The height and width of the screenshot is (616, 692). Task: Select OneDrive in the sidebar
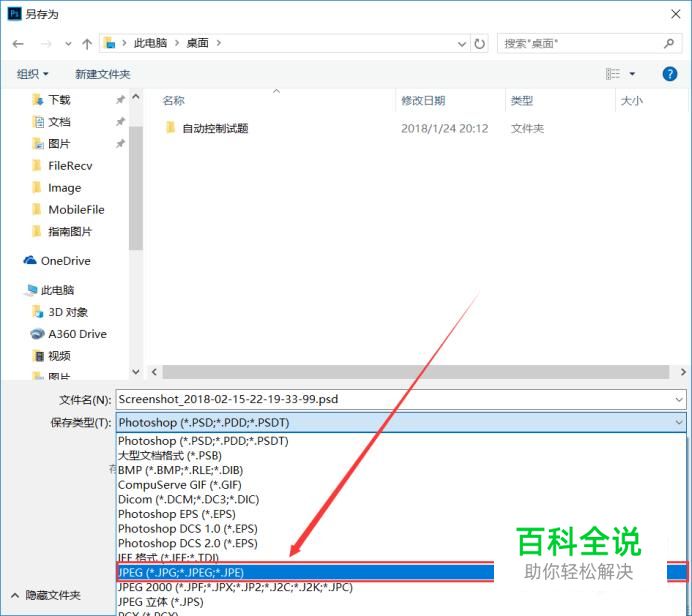coord(65,261)
